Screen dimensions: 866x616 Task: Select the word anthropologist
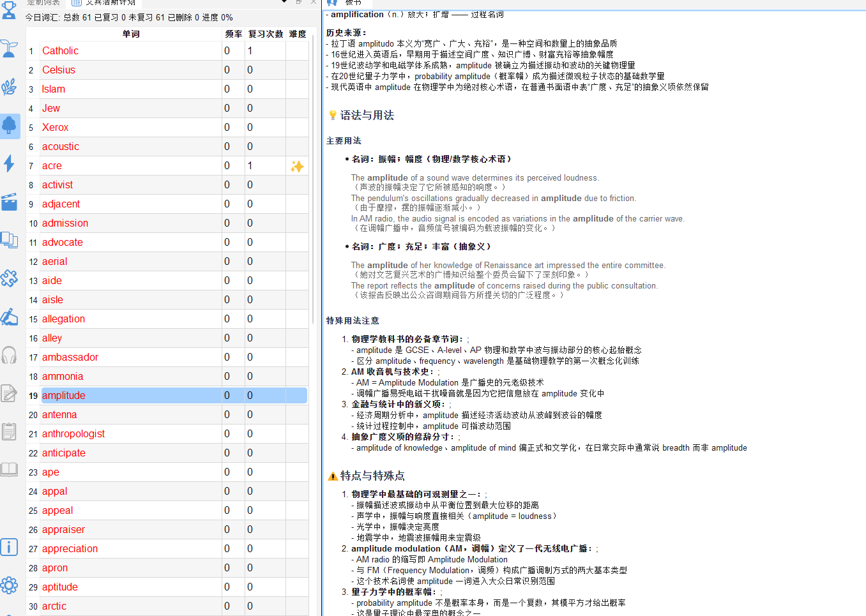(x=73, y=433)
